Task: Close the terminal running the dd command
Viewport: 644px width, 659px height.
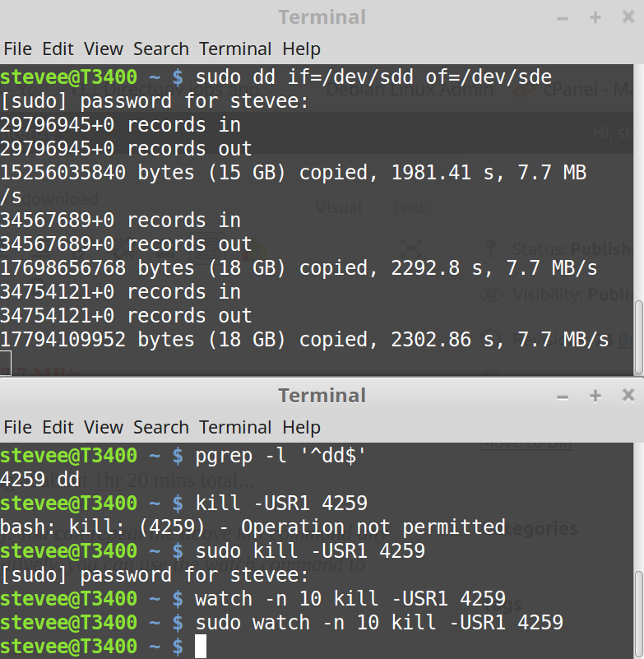Action: click(x=628, y=17)
